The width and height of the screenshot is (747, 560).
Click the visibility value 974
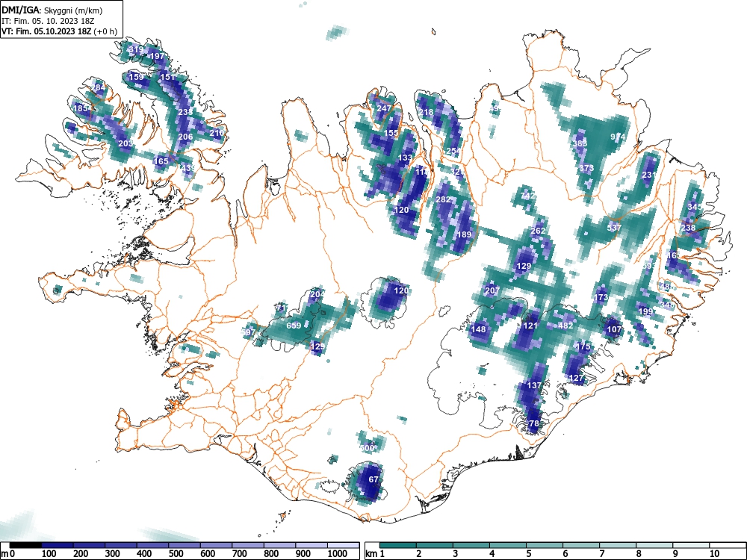point(618,137)
